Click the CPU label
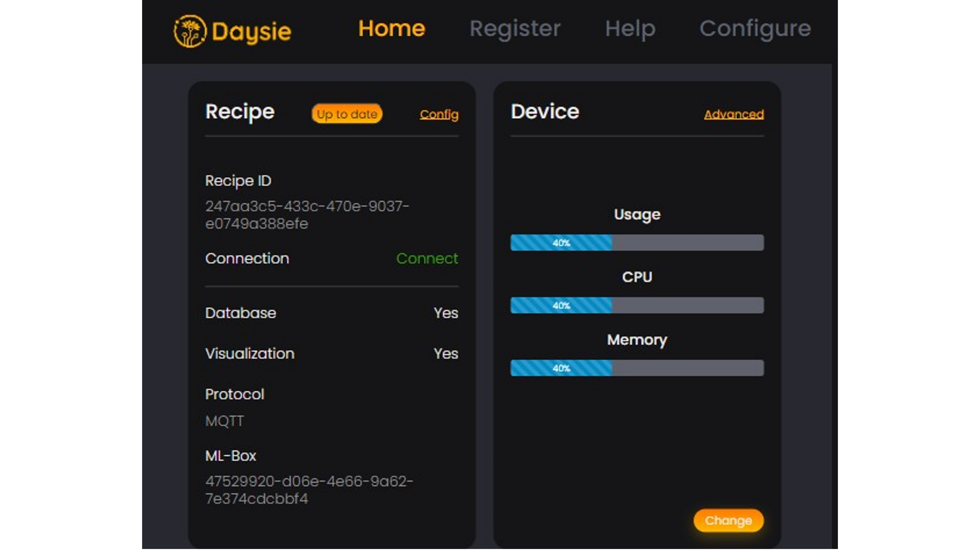980x551 pixels. [x=637, y=277]
